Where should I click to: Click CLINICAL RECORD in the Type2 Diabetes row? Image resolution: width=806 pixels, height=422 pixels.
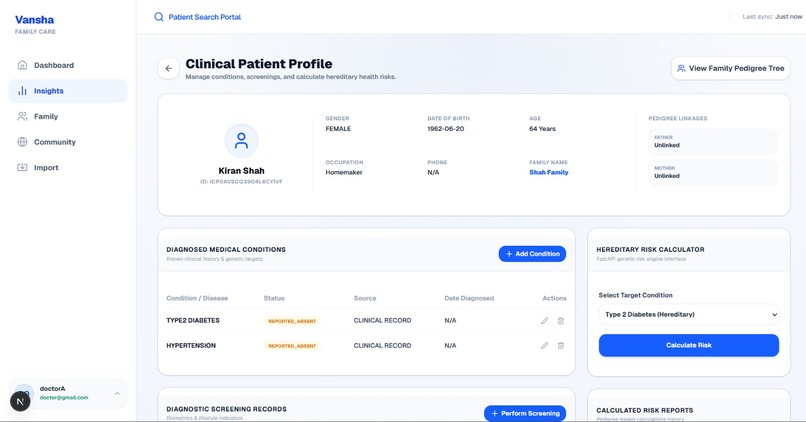(x=382, y=320)
